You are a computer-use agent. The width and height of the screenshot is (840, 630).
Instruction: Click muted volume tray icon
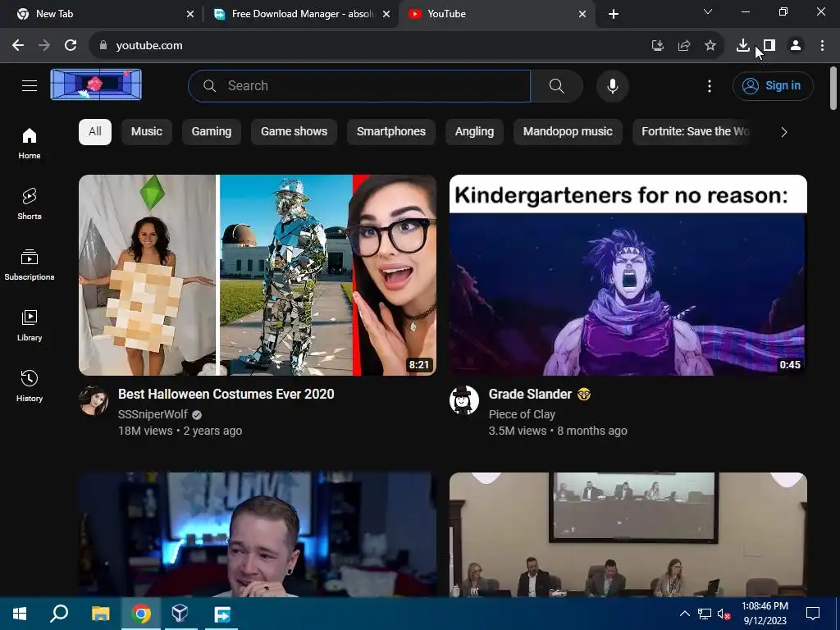point(724,614)
